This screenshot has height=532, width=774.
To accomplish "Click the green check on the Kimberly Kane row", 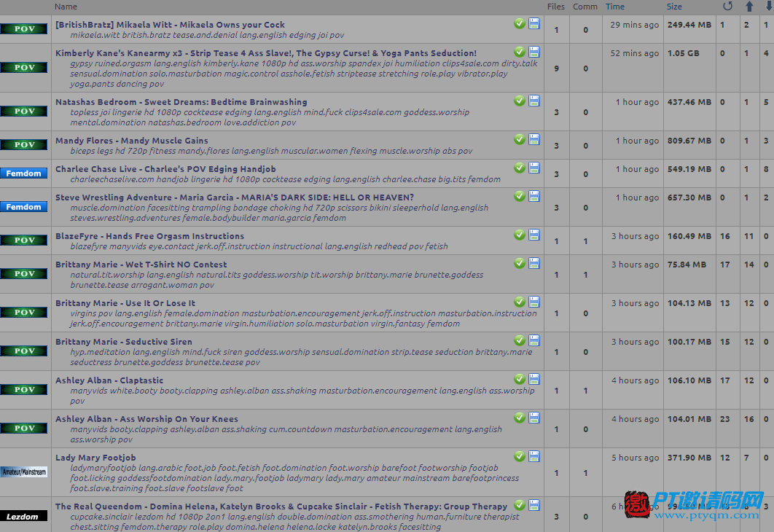I will [x=520, y=52].
